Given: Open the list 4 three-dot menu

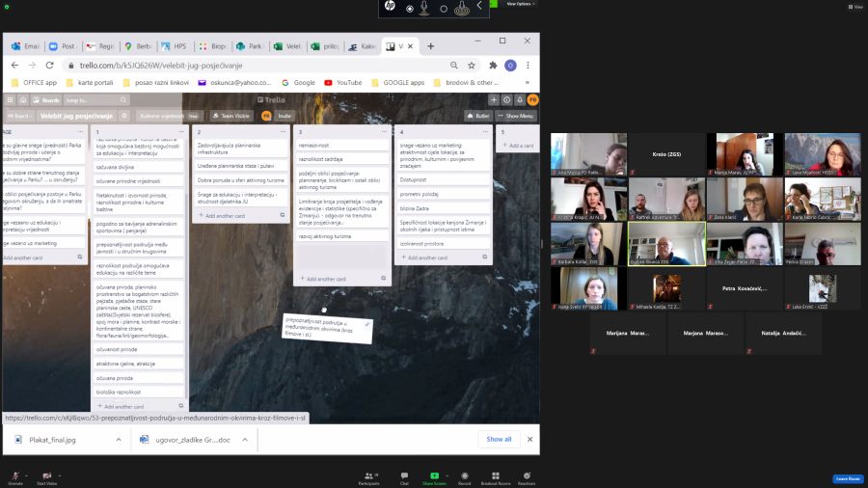Looking at the screenshot, I should 485,132.
